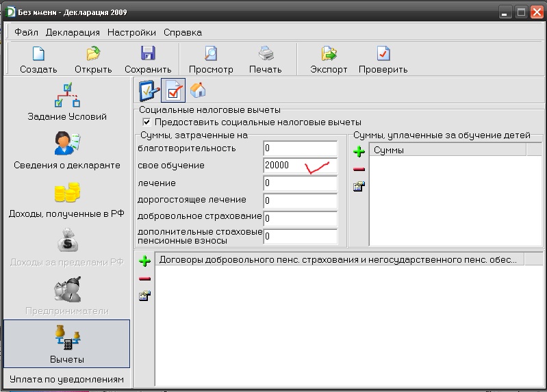547x392 pixels.
Task: Add a children's education sum with plus
Action: (x=359, y=152)
